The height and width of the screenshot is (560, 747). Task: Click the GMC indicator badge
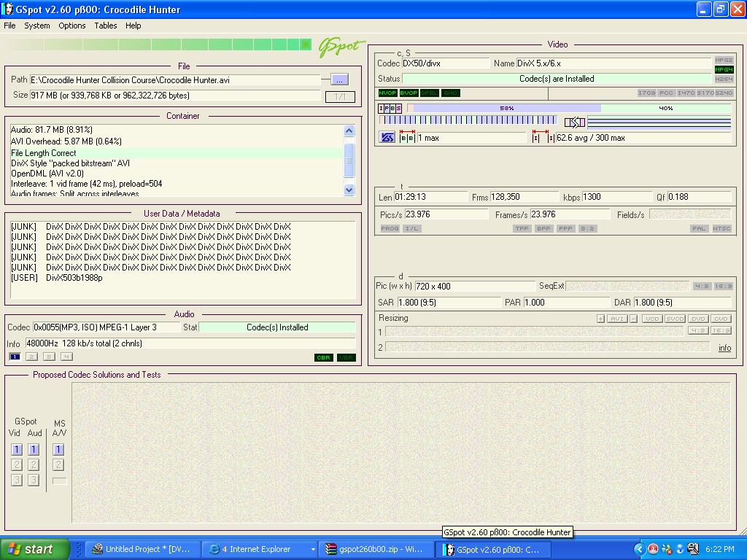click(450, 93)
